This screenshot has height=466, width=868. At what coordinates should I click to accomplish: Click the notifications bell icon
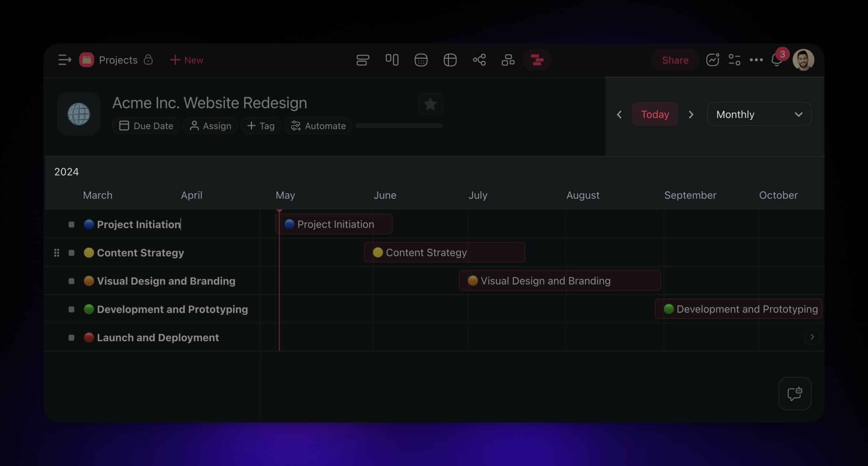click(776, 60)
